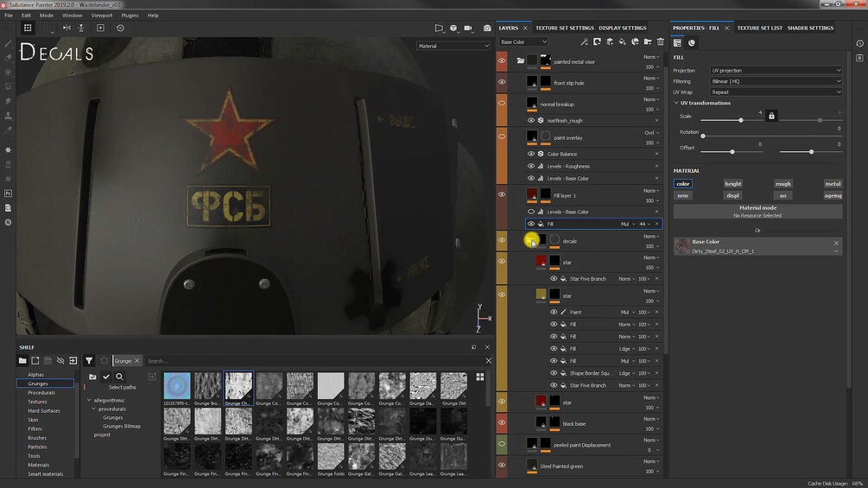The height and width of the screenshot is (488, 868).
Task: Enable the color material channel
Action: click(x=683, y=184)
